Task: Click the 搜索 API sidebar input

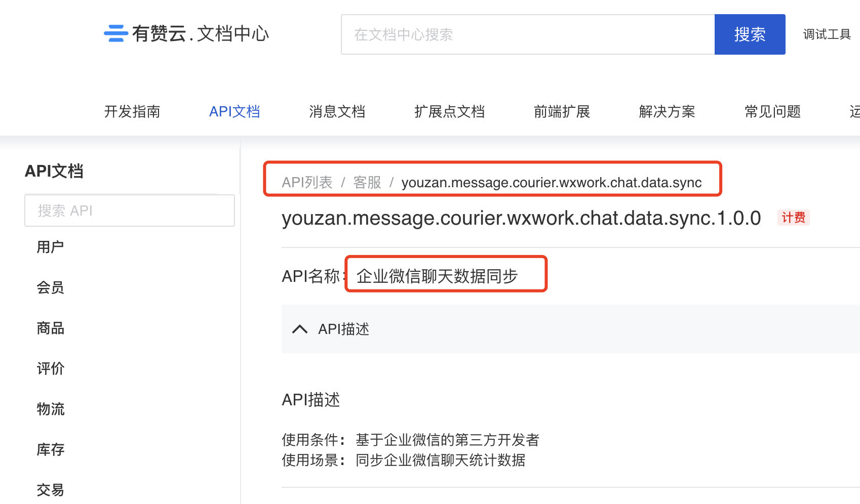Action: (x=130, y=211)
